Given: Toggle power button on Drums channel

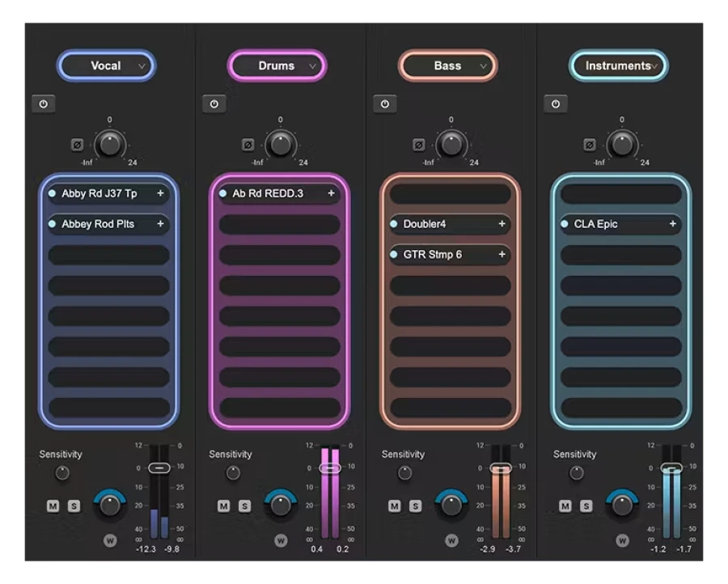Looking at the screenshot, I should tap(214, 104).
